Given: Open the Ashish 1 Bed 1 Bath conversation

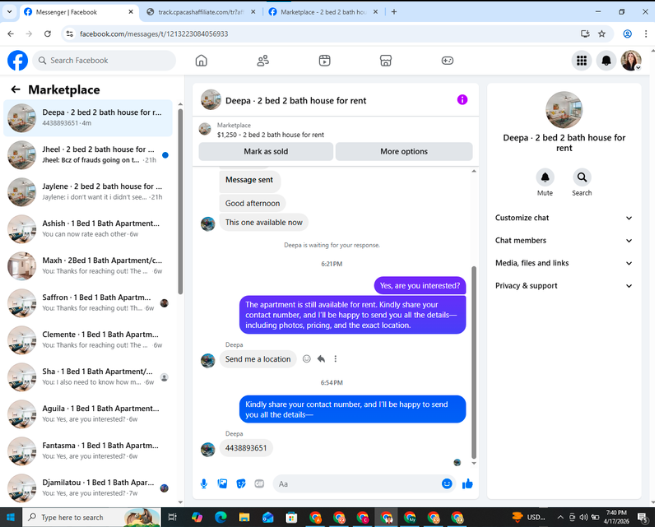Looking at the screenshot, I should 88,229.
